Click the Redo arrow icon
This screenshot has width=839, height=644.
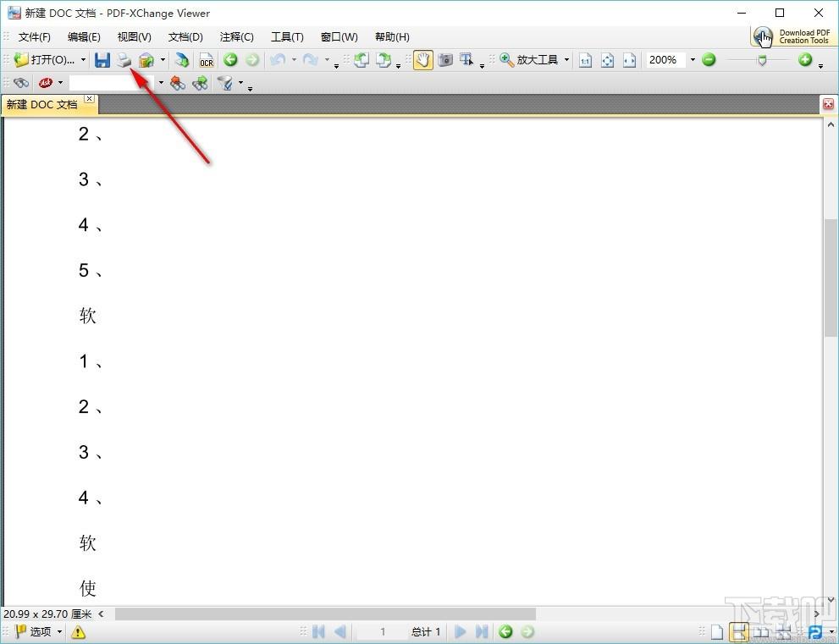311,60
